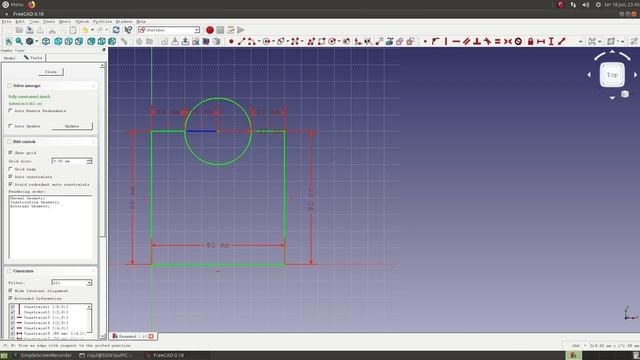The height and width of the screenshot is (360, 640).
Task: Click the Top face of navigation cube
Action: pyautogui.click(x=612, y=75)
